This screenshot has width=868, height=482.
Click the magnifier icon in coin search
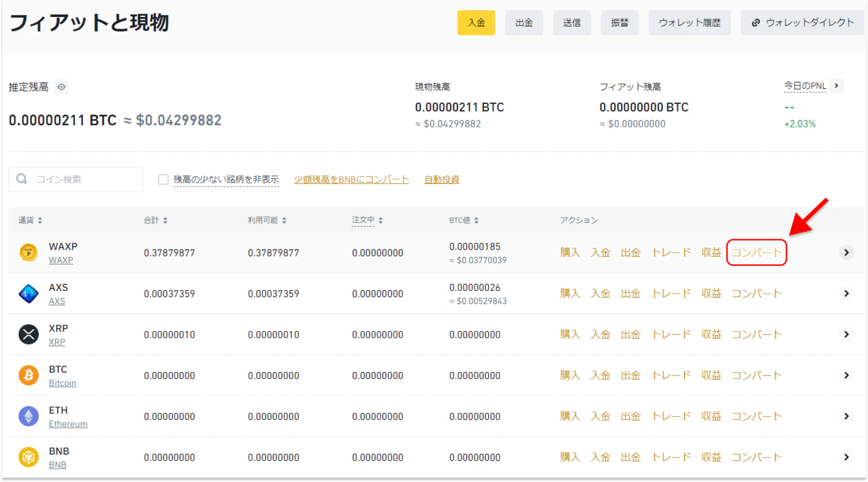(x=22, y=179)
